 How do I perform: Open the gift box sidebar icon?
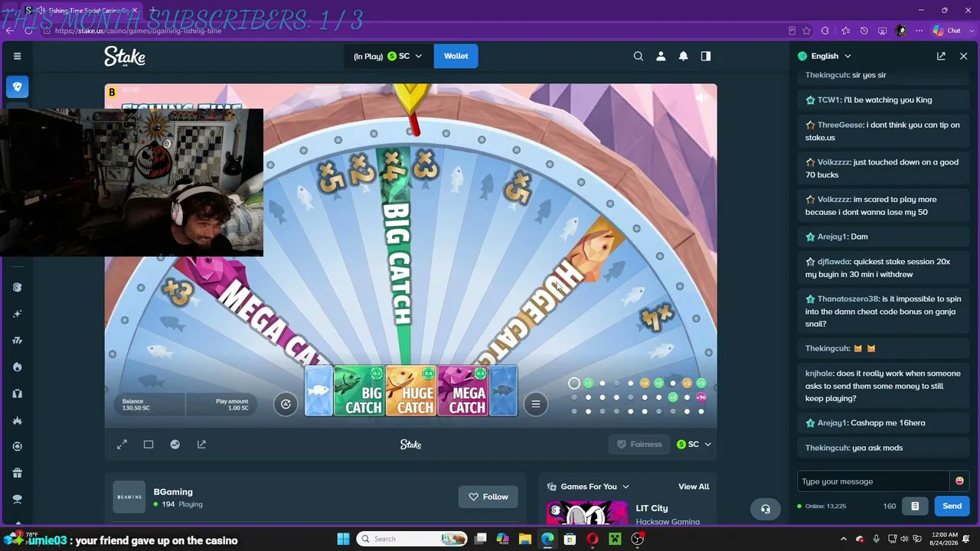coord(17,473)
